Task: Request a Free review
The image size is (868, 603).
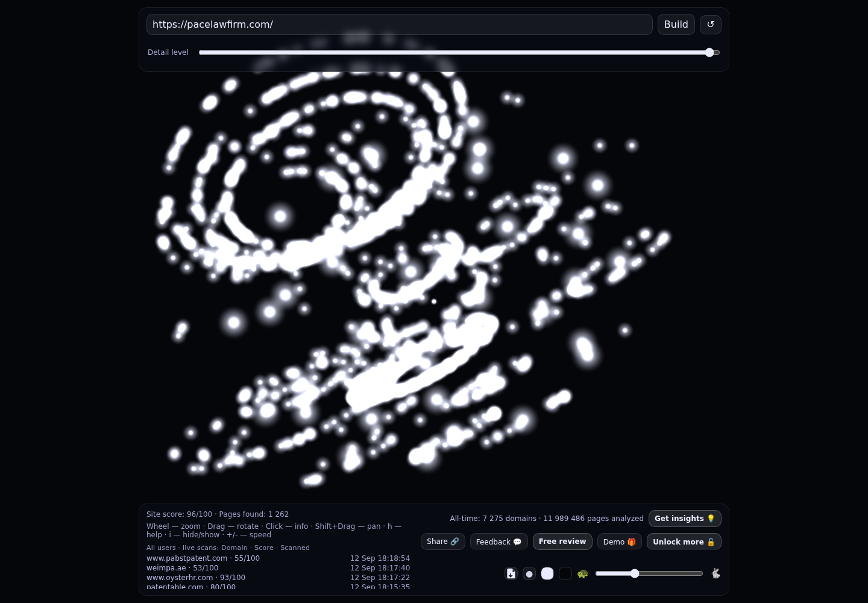Action: (562, 541)
